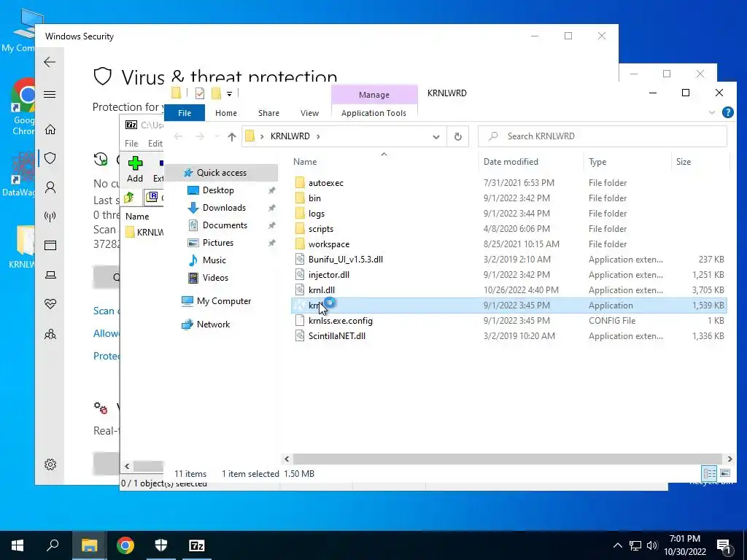Open Device security sidebar icon
Screen dimensions: 747x560
click(x=50, y=275)
